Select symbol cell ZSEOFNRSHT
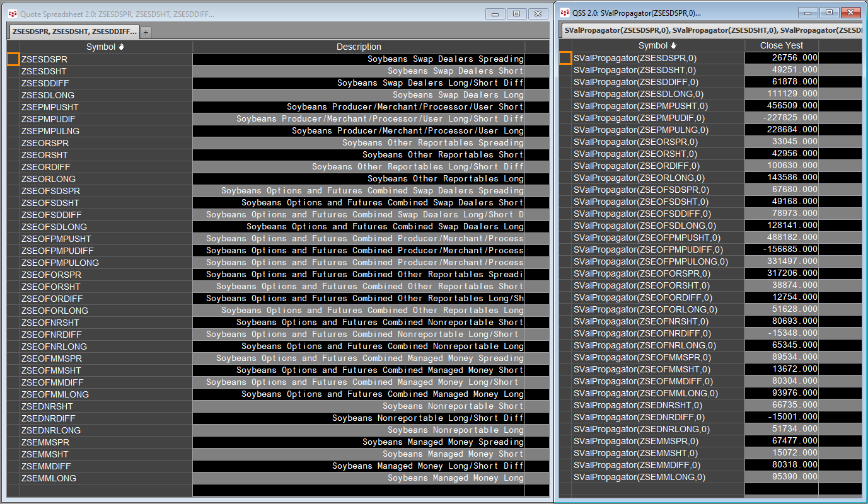 pos(106,323)
